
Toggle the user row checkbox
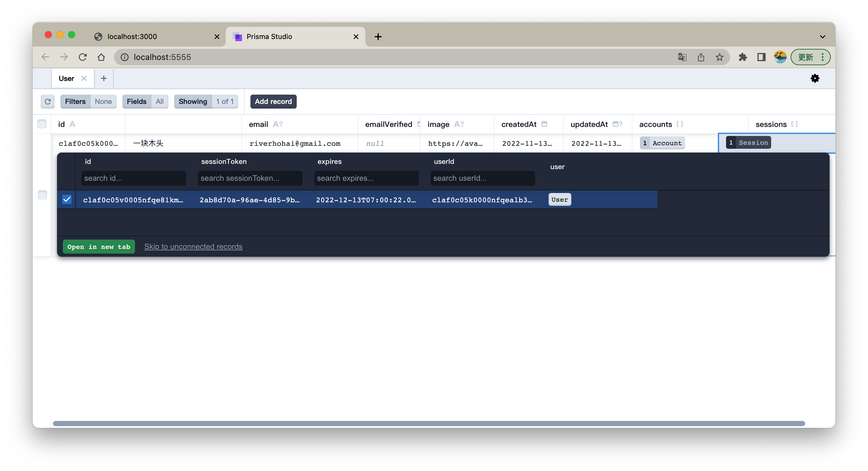coord(42,195)
